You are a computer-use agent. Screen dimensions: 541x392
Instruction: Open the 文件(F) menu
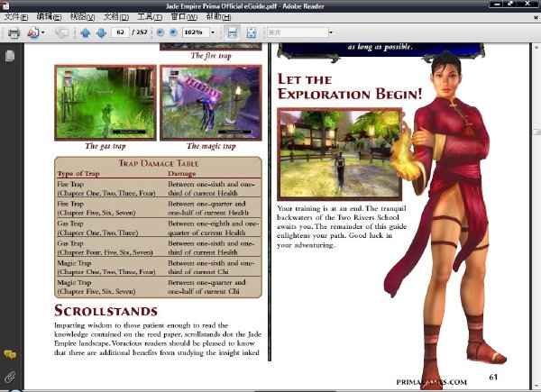pos(16,16)
